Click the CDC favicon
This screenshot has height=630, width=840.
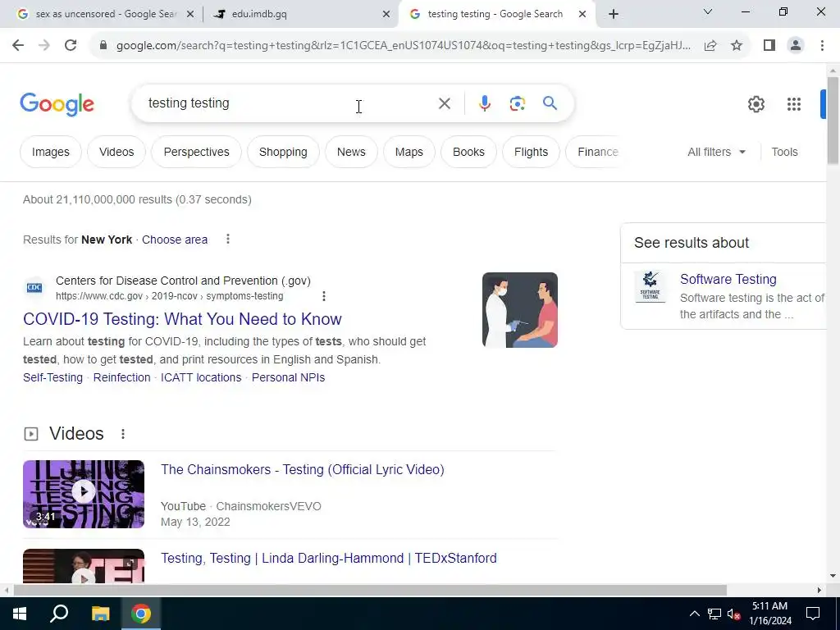tap(34, 288)
